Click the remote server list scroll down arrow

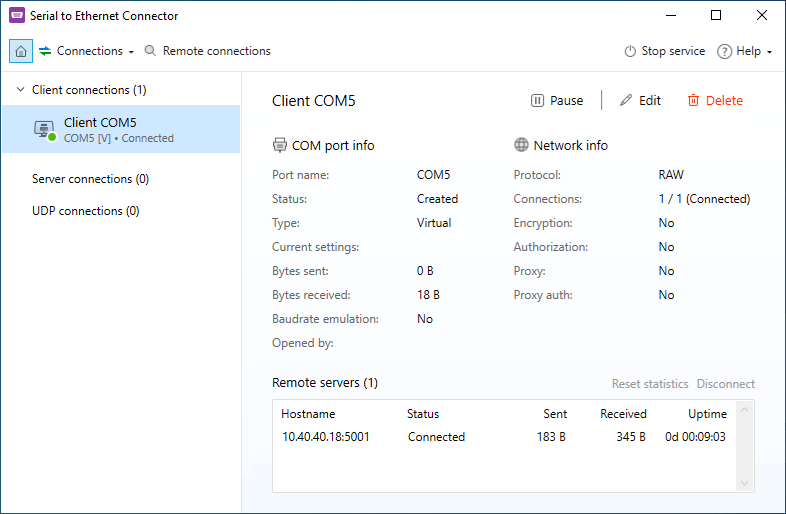point(744,483)
